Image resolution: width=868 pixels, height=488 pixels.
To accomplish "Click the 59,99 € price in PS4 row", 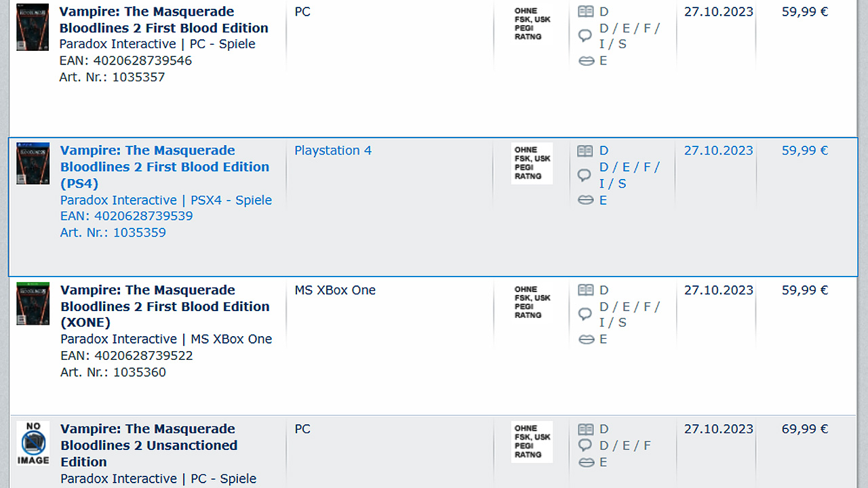I will (805, 150).
